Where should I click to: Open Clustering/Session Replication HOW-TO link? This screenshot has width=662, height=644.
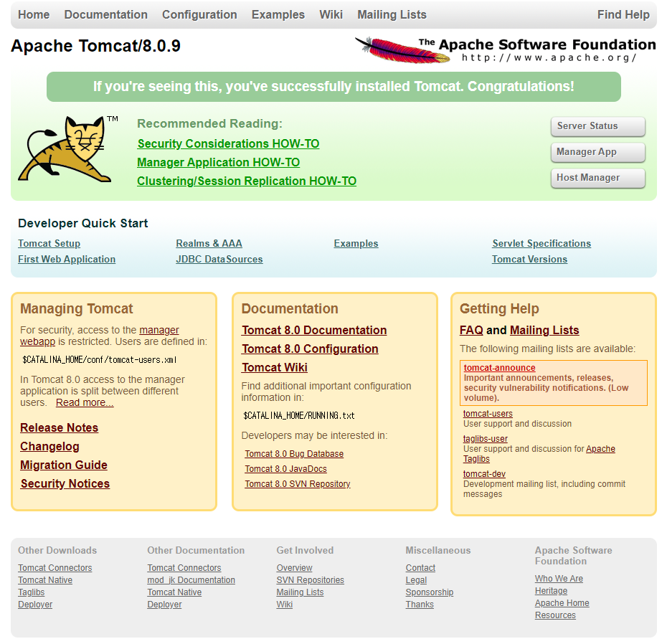point(247,181)
